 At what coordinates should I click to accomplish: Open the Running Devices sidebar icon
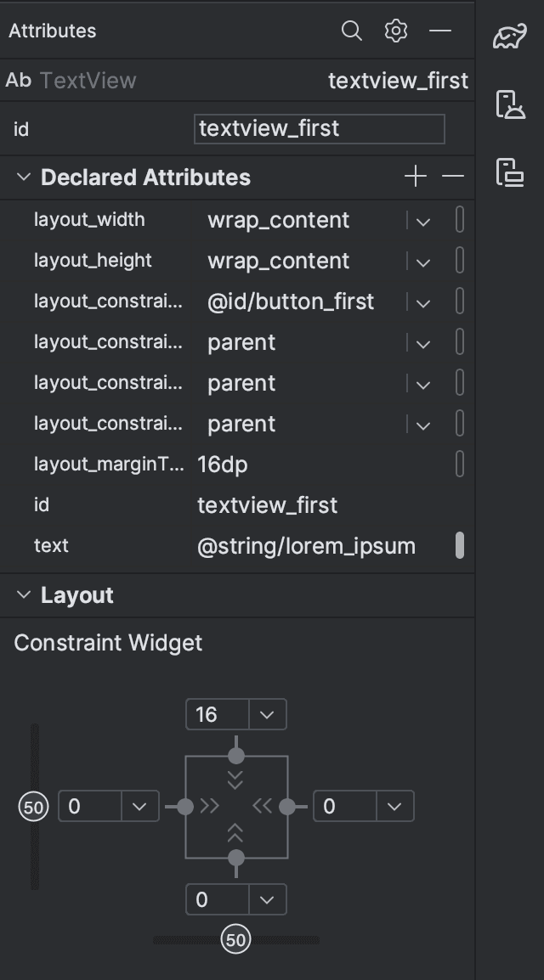click(x=510, y=172)
